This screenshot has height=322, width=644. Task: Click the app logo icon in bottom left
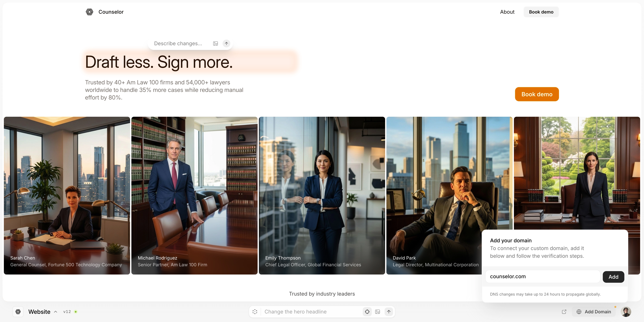click(x=18, y=312)
